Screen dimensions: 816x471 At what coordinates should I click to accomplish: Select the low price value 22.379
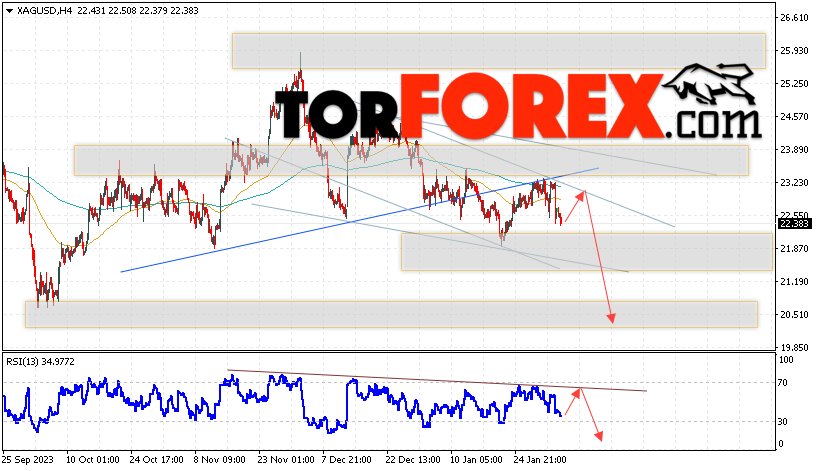pos(154,10)
